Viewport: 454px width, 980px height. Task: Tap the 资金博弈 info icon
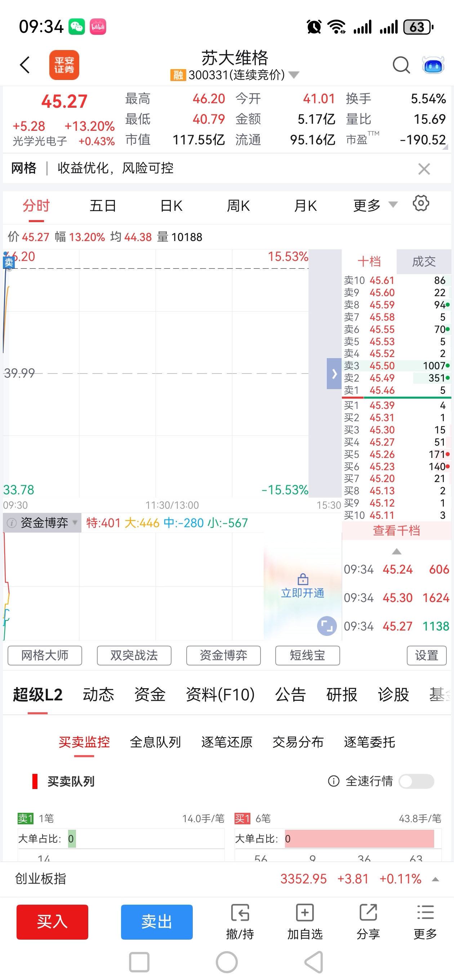[x=12, y=523]
